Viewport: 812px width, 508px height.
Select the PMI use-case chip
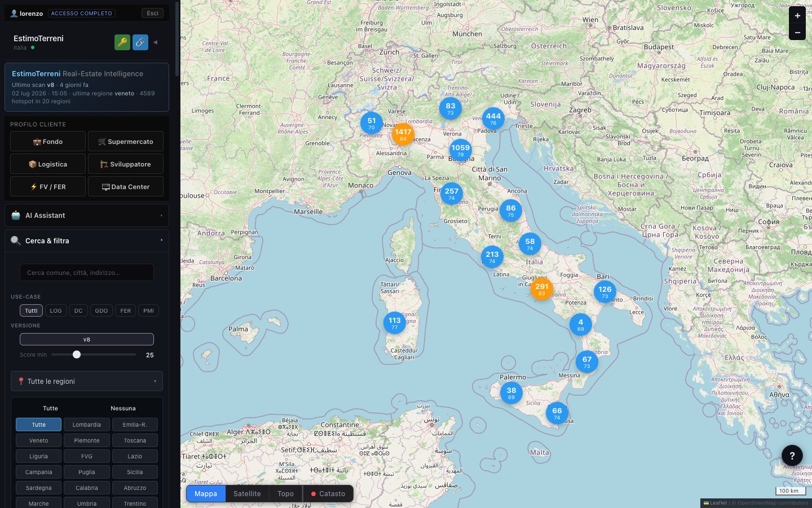click(x=149, y=310)
